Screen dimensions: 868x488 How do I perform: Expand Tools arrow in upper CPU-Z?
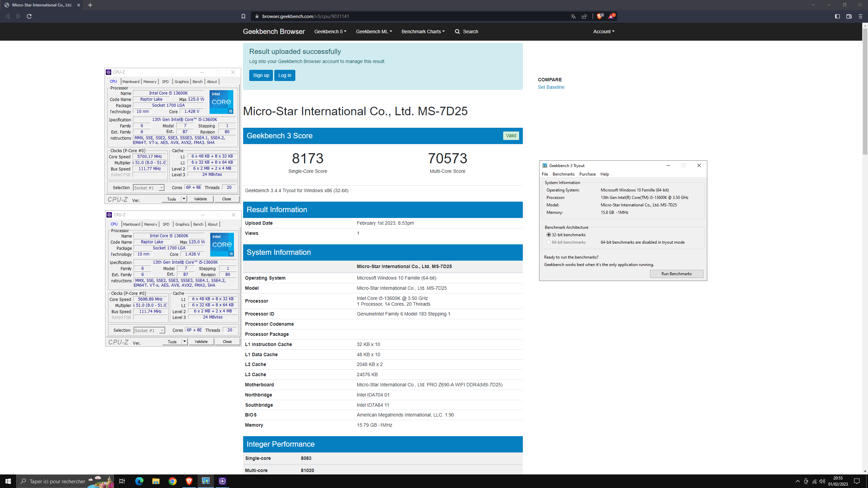[184, 199]
